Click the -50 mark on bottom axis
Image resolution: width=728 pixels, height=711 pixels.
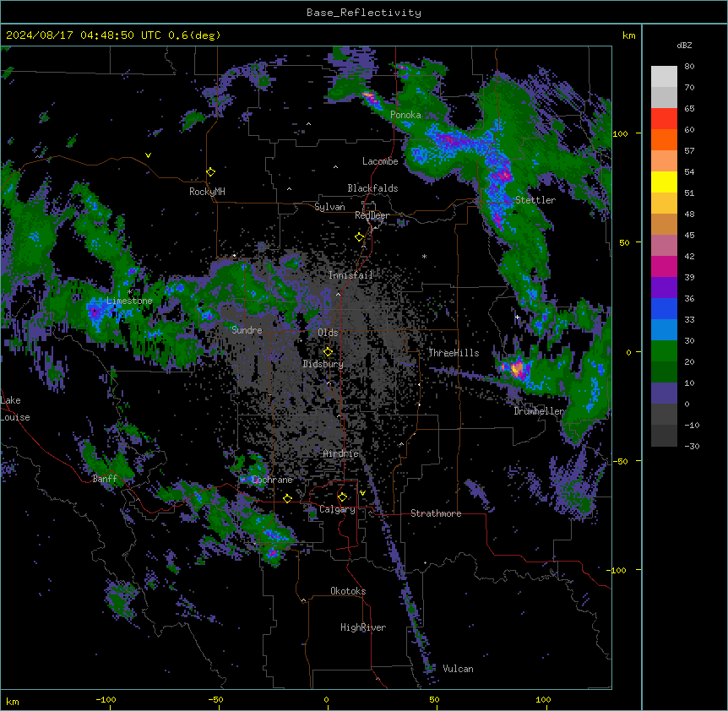coord(215,699)
